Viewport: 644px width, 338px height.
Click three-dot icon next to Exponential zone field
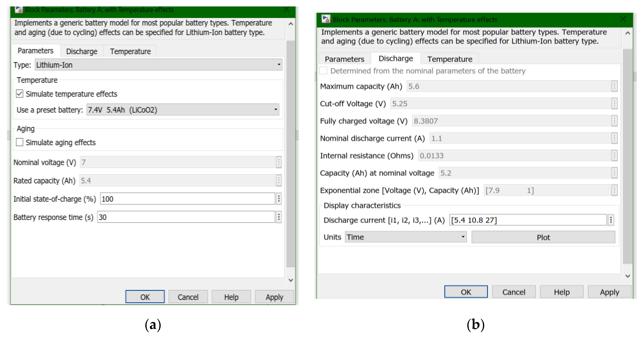click(x=614, y=190)
